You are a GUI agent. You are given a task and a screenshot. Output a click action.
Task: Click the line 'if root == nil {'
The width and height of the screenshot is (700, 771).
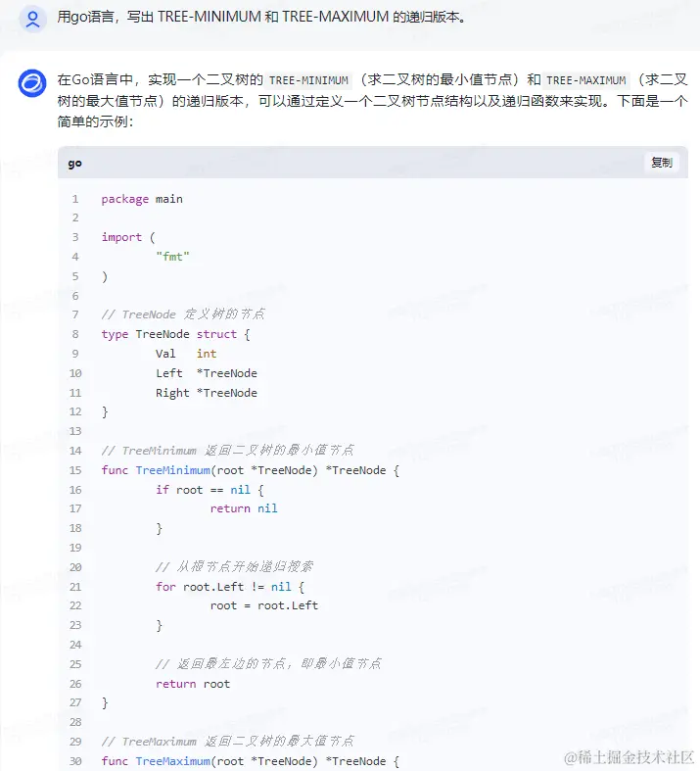click(210, 490)
